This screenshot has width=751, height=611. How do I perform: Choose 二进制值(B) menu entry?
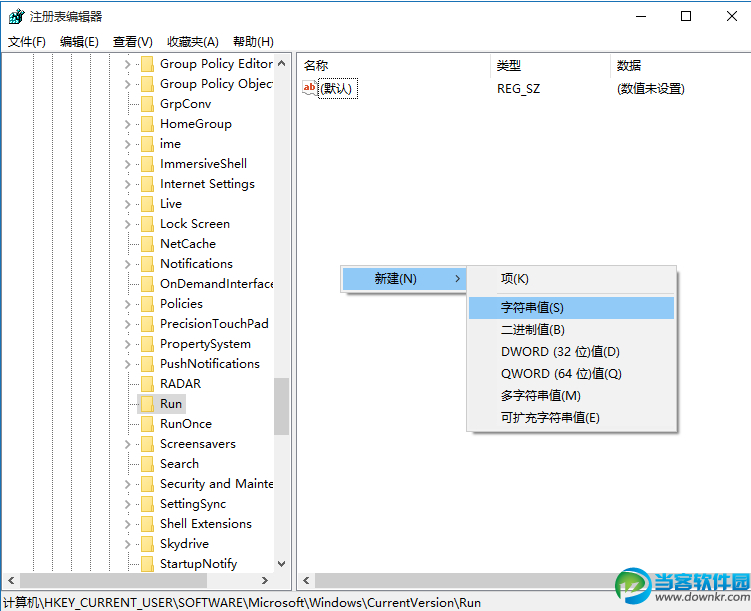[x=571, y=330]
